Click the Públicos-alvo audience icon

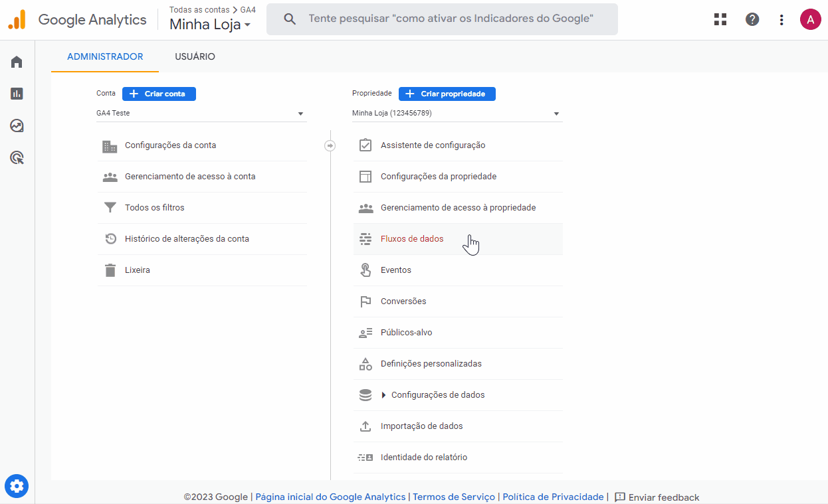click(365, 333)
